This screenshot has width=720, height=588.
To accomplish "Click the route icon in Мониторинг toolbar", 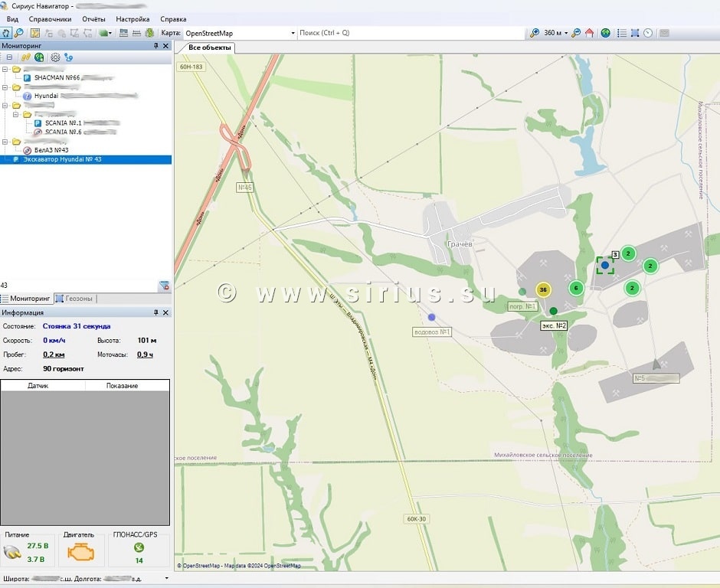I will tap(69, 57).
